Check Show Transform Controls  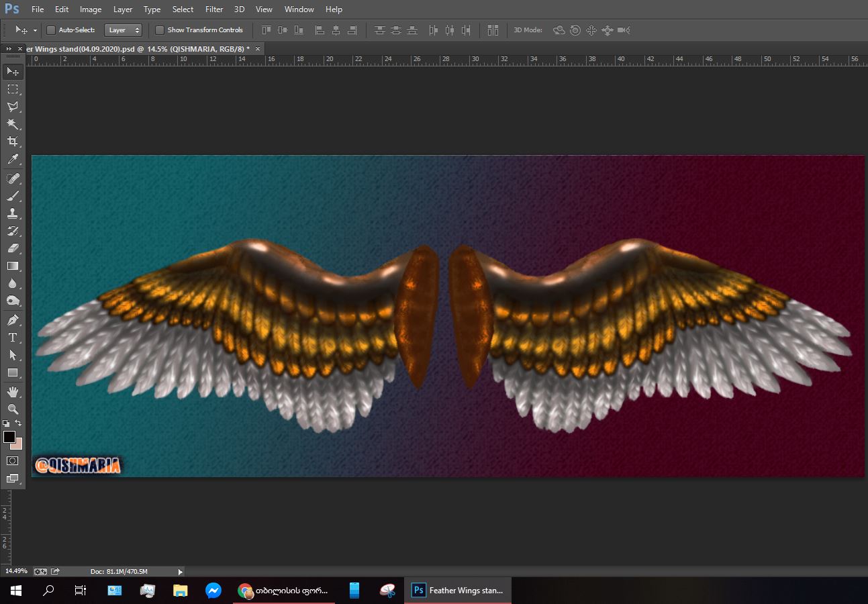160,30
